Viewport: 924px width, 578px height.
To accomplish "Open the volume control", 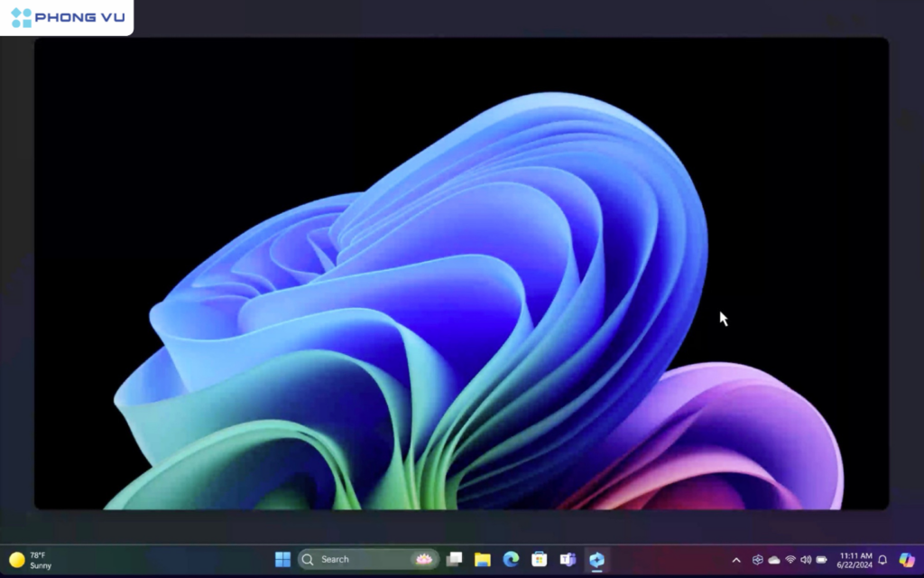I will click(x=806, y=558).
